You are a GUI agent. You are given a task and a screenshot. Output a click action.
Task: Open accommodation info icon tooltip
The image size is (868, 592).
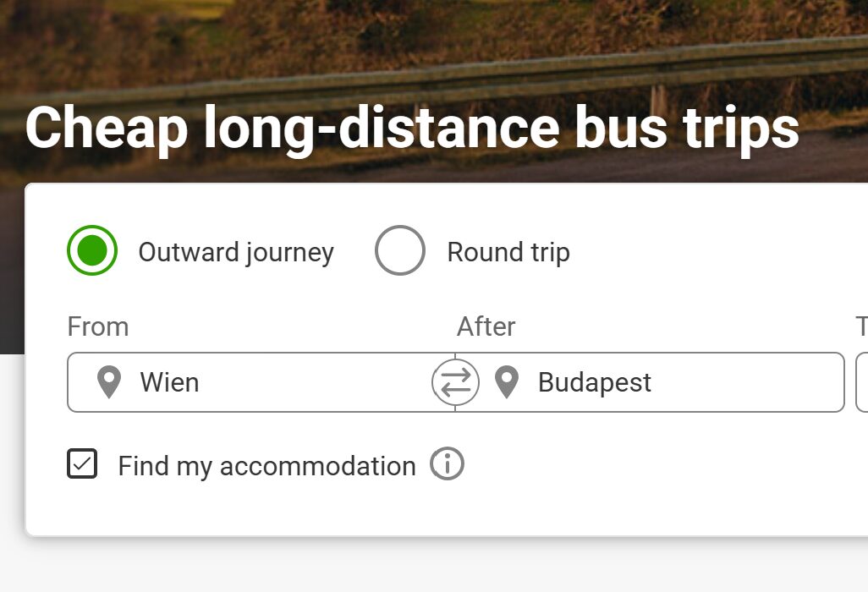coord(447,464)
